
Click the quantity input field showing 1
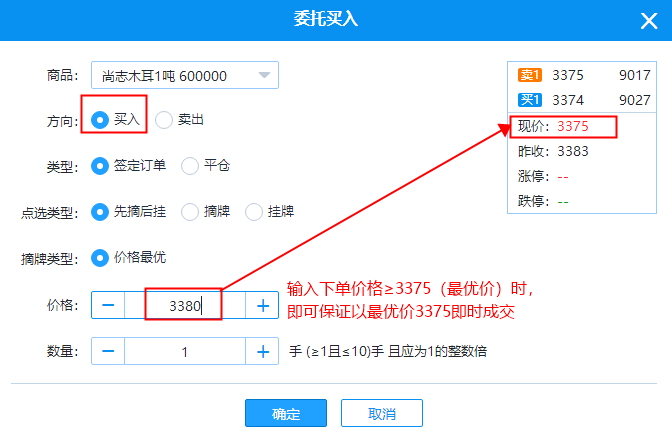tap(185, 351)
